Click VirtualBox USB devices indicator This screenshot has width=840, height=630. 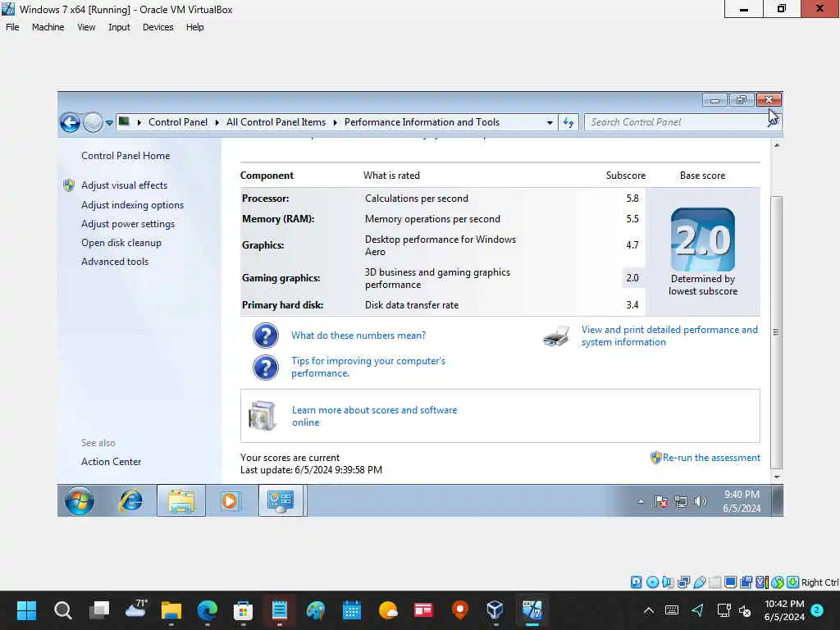click(x=699, y=582)
